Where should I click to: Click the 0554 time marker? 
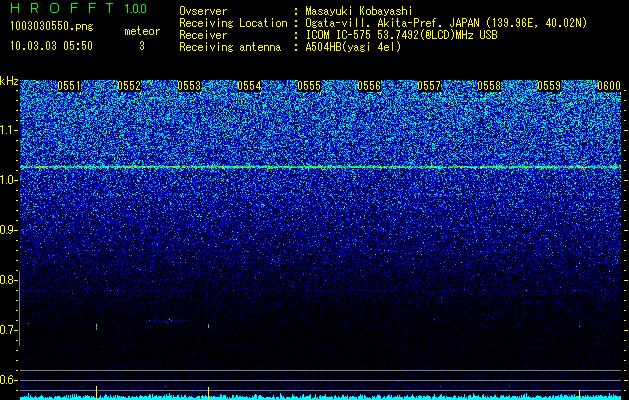pos(249,86)
